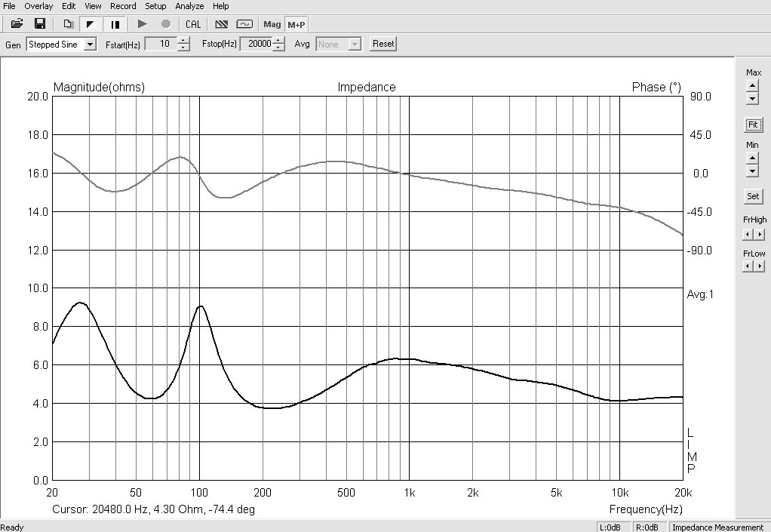Click the 'Phase (°)' axis label

[656, 87]
